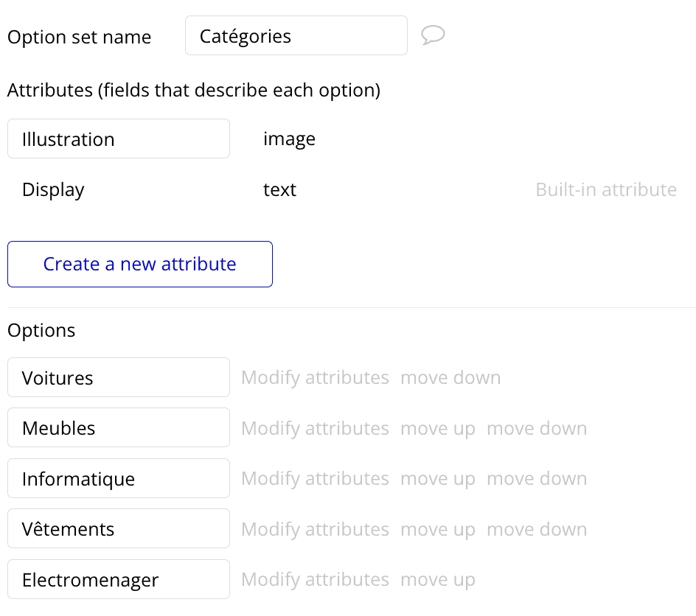696x616 pixels.
Task: Click the Illustration attribute name field
Action: pos(118,139)
